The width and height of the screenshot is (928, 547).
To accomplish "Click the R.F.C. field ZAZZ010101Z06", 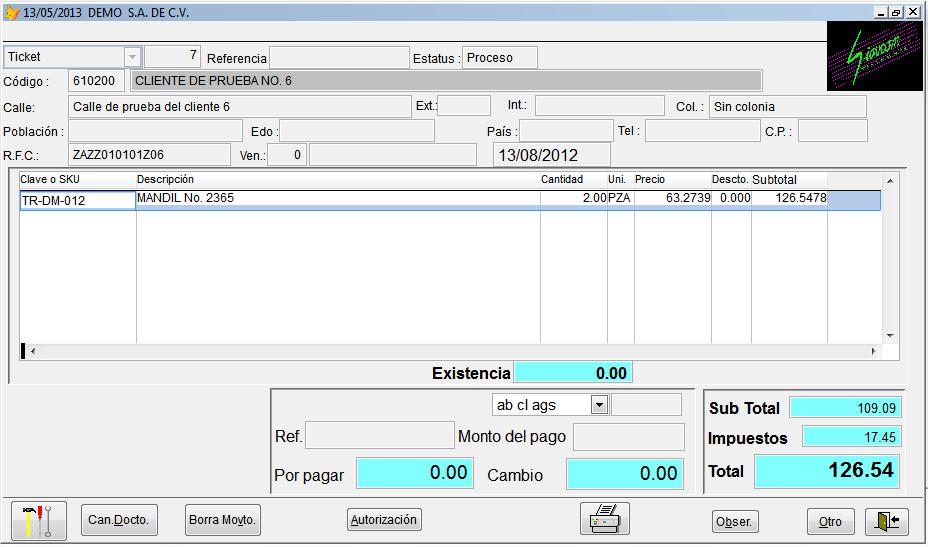I will [x=149, y=155].
